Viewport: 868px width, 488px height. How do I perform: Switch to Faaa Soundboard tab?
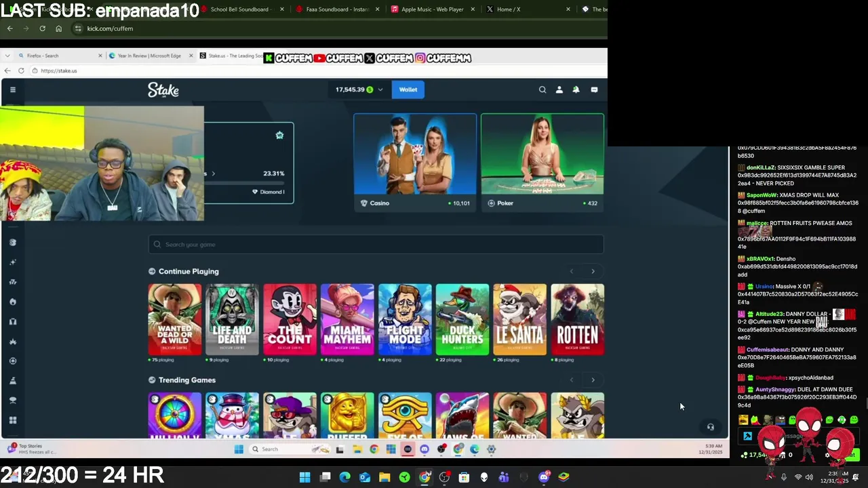337,9
